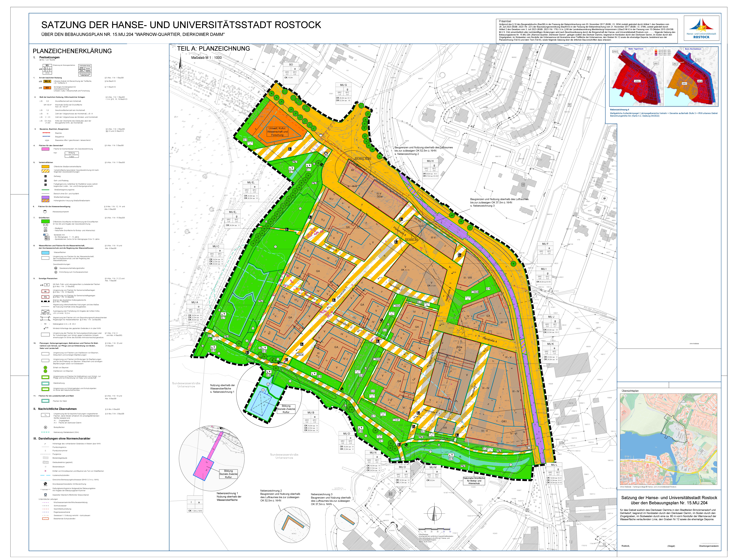Click the II. Nachrichtliche Übernahmen heading
Image resolution: width=747 pixels, height=560 pixels.
tap(55, 409)
